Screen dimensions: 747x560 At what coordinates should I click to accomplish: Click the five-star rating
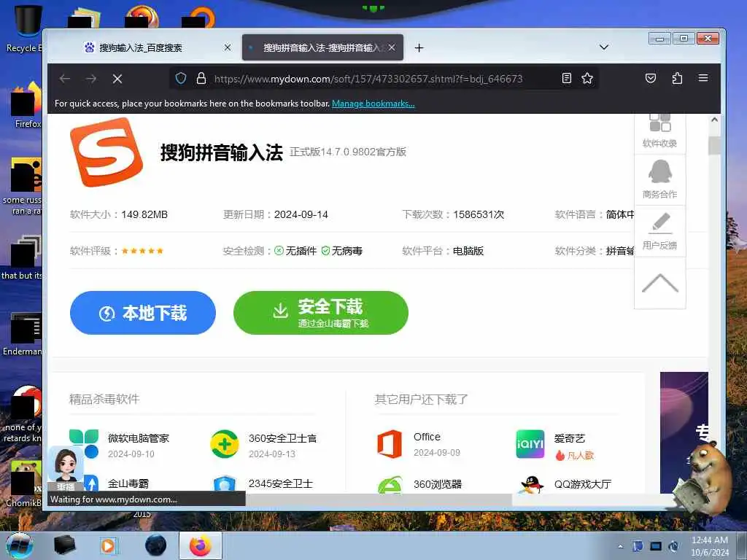click(x=142, y=251)
